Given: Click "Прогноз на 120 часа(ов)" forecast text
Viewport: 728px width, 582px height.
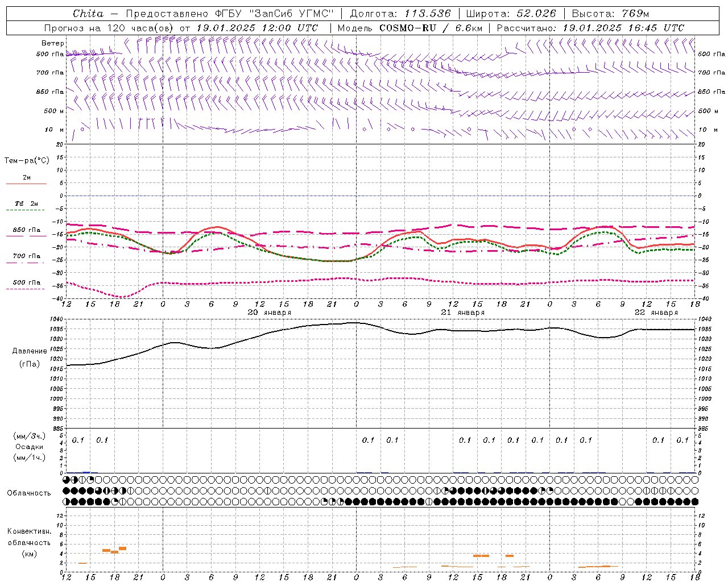Looking at the screenshot, I should pos(109,28).
